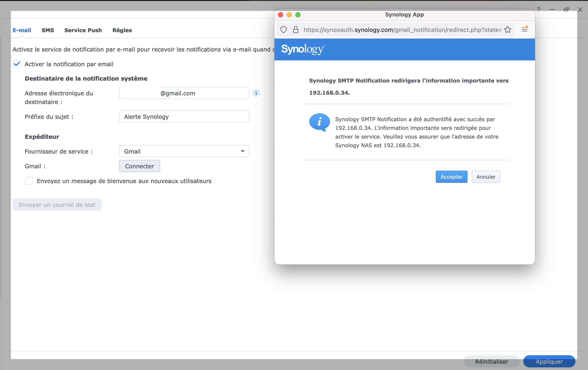
Task: Open the Service Push tab
Action: tap(83, 30)
